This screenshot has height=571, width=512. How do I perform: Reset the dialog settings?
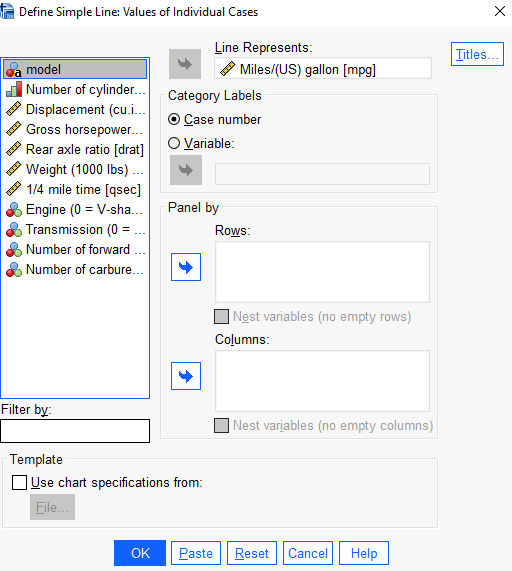252,553
